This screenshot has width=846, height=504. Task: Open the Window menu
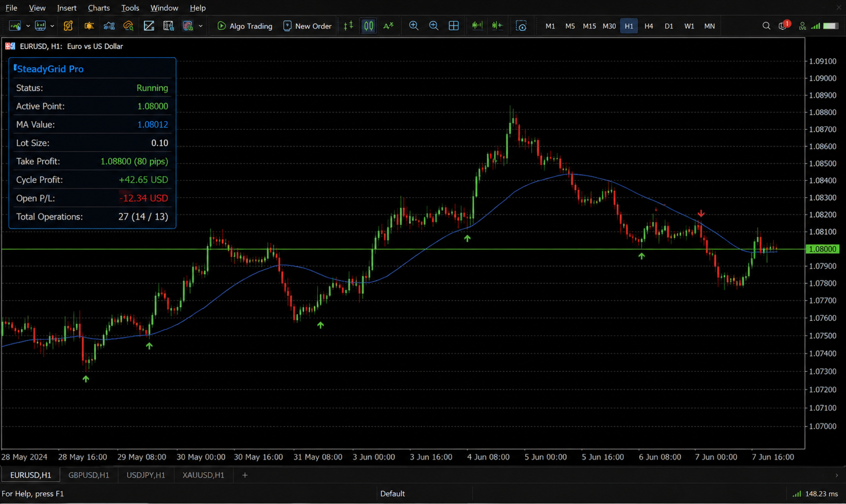pyautogui.click(x=164, y=8)
